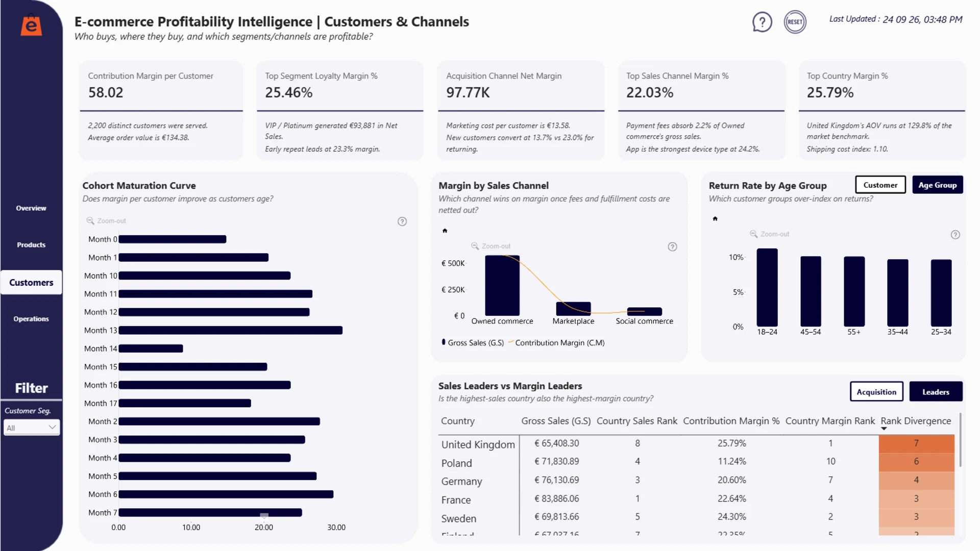The width and height of the screenshot is (980, 551).
Task: Click the Top Country Margin % card
Action: coord(881,111)
